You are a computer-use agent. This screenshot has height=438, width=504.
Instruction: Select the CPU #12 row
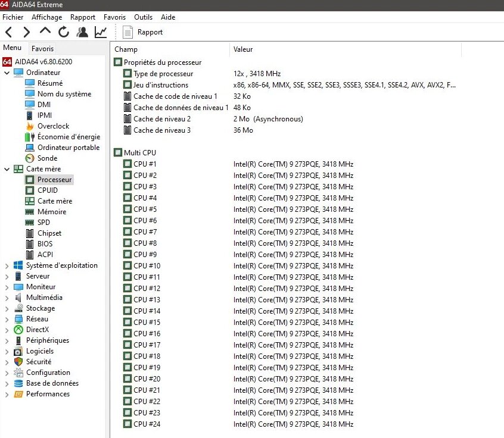[x=147, y=289]
